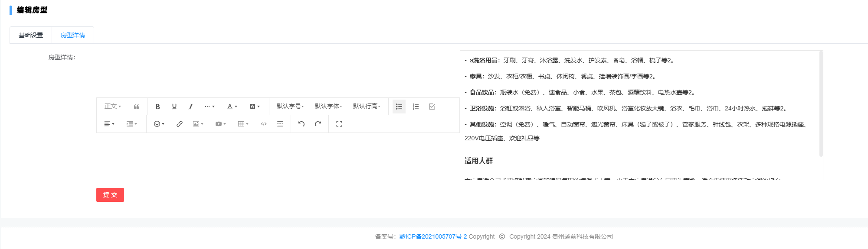Viewport: 868px width, 249px height.
Task: Insert a code block
Action: pos(264,124)
